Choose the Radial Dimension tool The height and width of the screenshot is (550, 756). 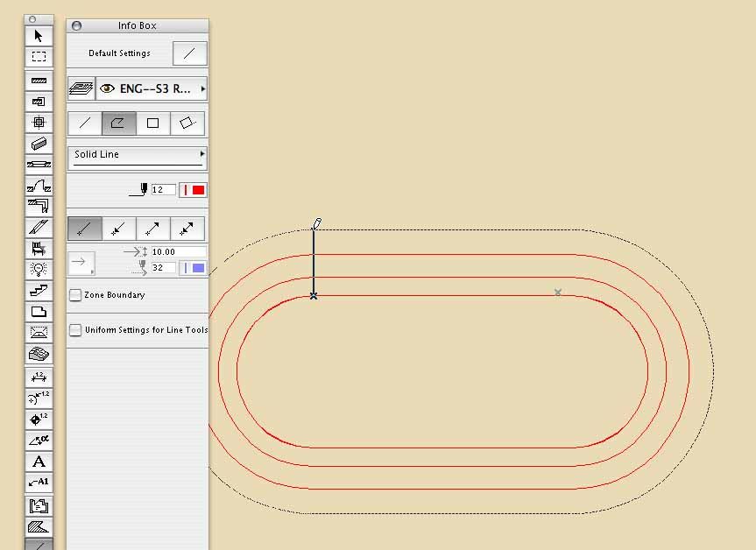[39, 398]
